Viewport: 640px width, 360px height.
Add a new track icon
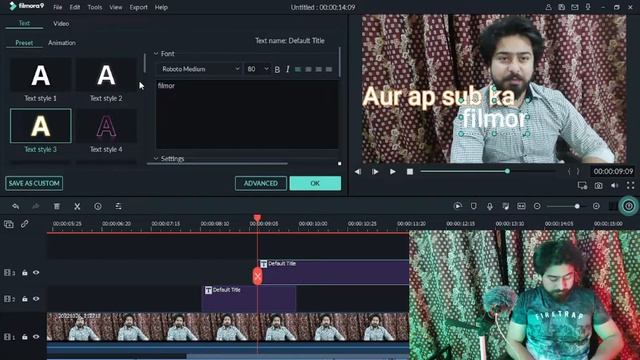click(x=9, y=224)
